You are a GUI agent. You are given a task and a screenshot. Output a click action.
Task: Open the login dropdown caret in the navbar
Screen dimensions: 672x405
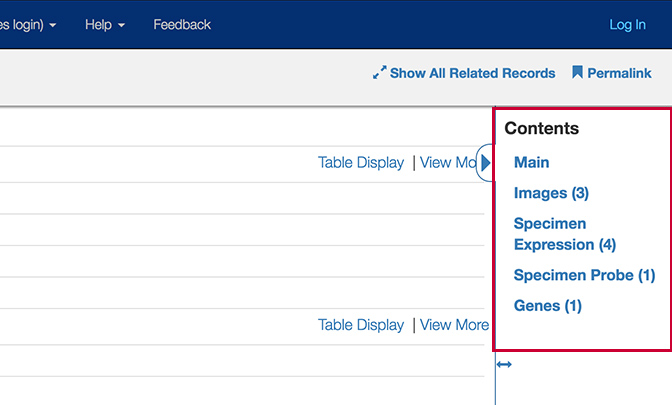click(x=53, y=25)
